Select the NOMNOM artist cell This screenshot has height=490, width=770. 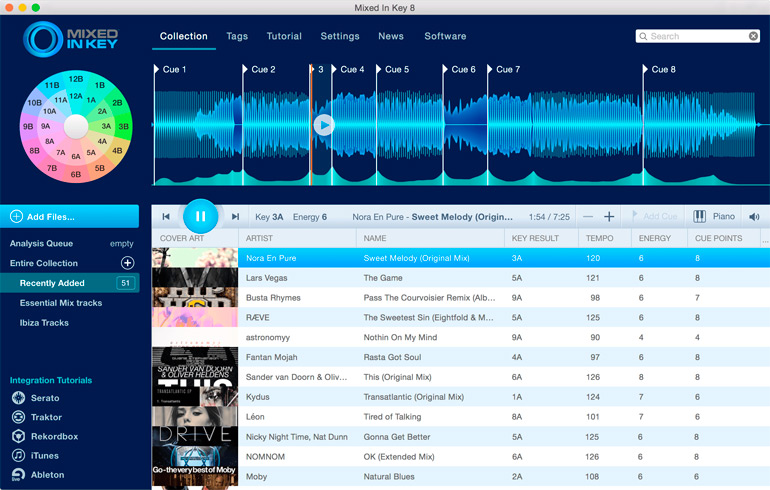pos(265,457)
